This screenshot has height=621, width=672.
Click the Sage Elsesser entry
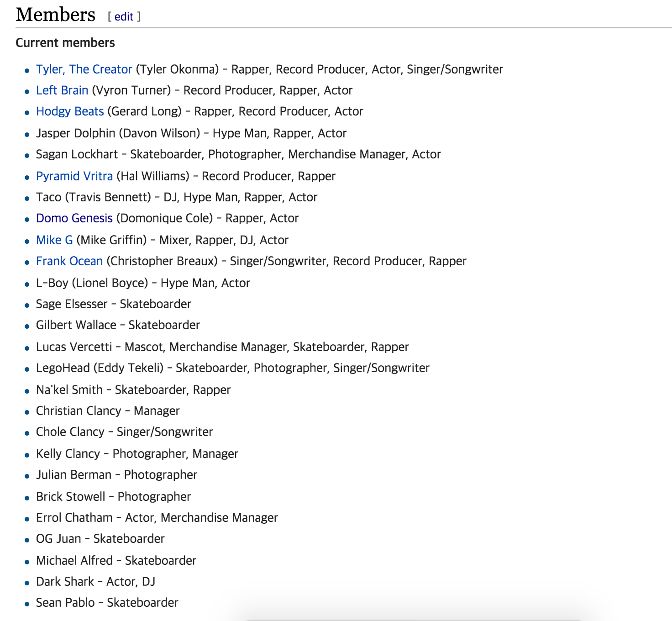tap(114, 304)
